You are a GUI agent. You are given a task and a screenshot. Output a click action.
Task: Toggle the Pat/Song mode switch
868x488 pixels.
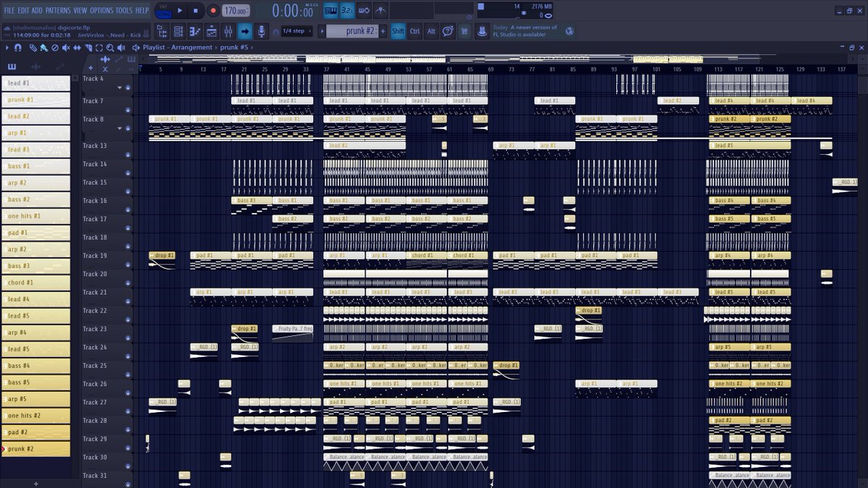point(163,11)
